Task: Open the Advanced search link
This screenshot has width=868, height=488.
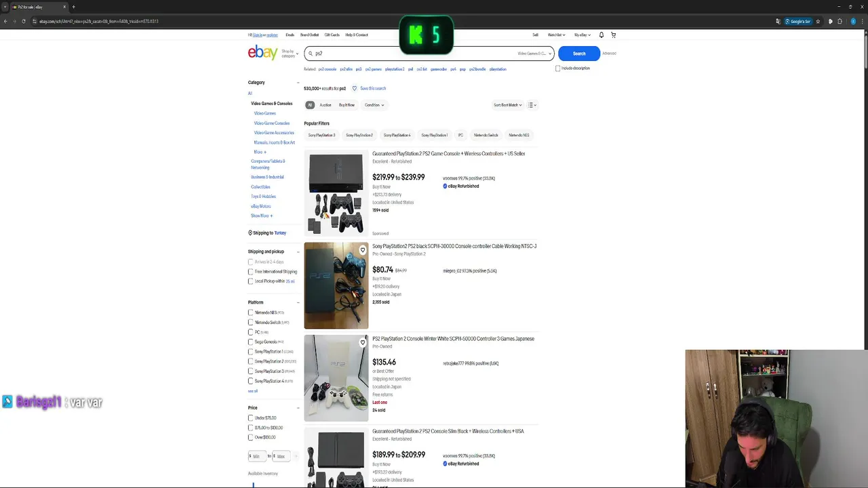Action: click(x=609, y=54)
